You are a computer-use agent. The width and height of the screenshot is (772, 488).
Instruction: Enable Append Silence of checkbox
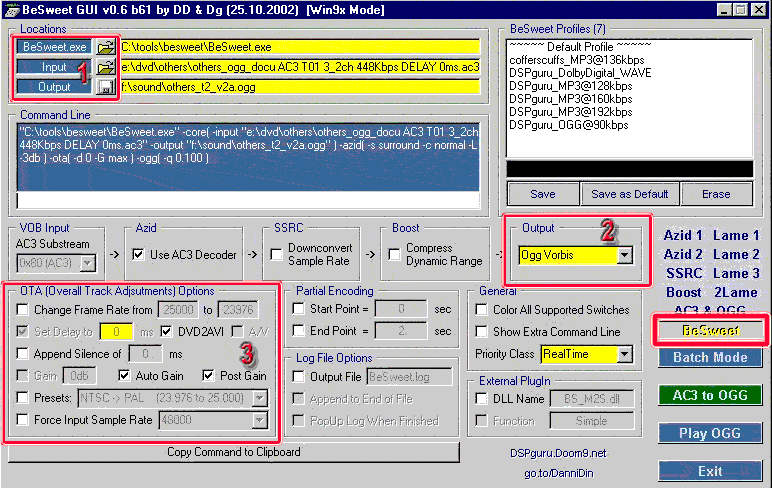tap(23, 354)
